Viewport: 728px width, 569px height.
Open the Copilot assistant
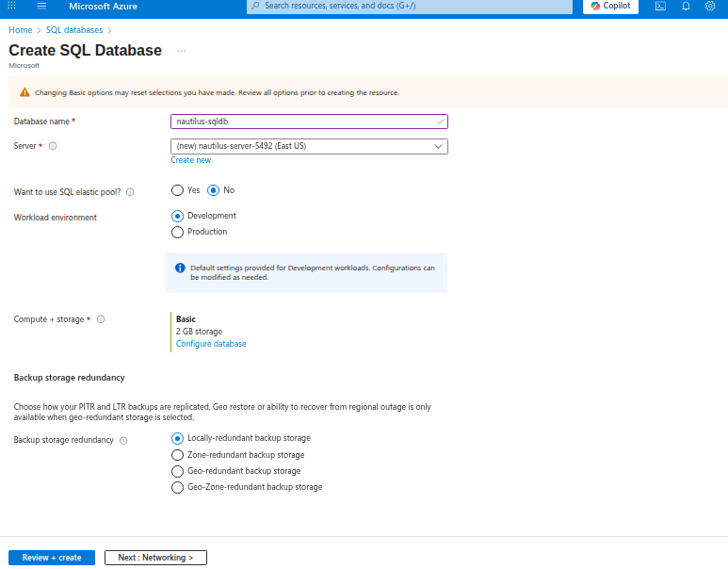pyautogui.click(x=610, y=6)
